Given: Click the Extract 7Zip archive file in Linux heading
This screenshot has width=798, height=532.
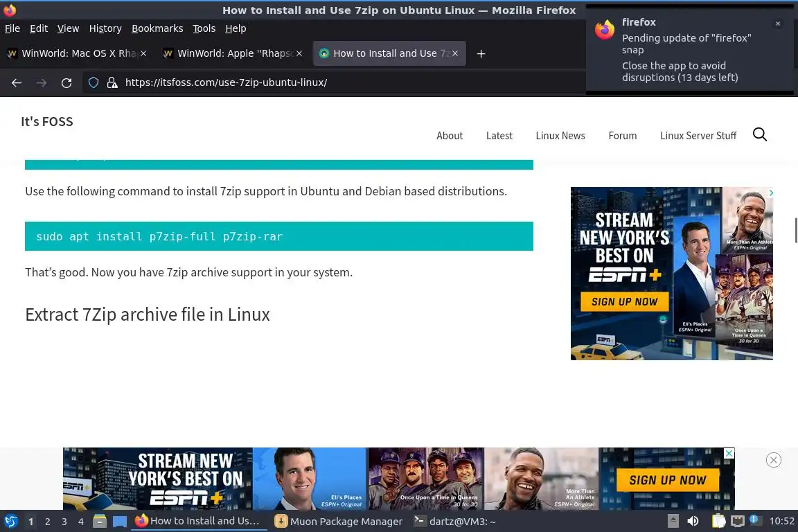Looking at the screenshot, I should coord(147,314).
